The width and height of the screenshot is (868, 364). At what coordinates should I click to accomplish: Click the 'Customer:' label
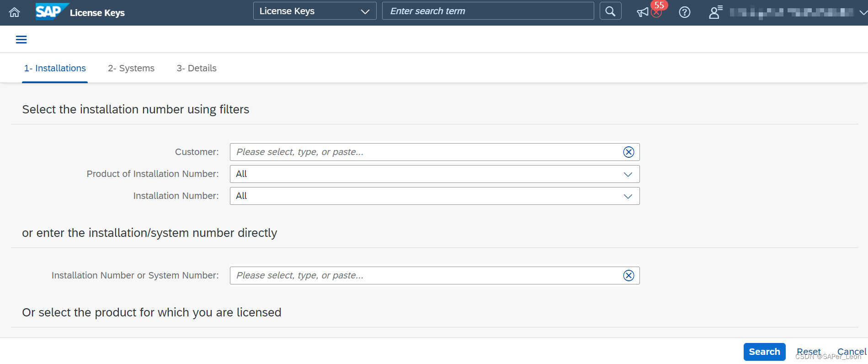[x=197, y=152]
